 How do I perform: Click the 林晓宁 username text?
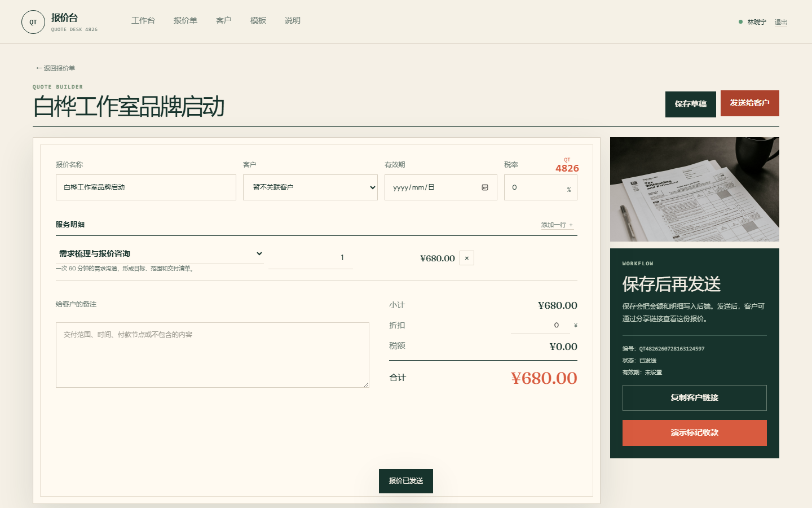(757, 22)
